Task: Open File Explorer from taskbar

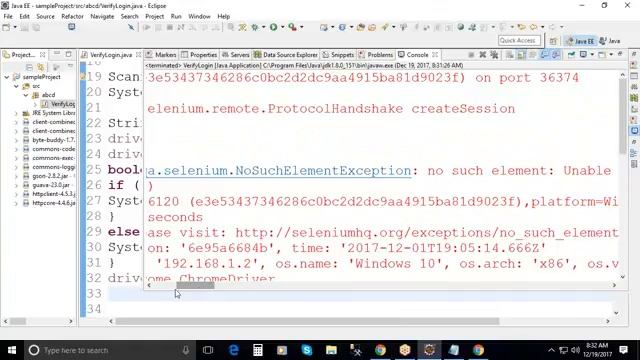Action: [331, 350]
